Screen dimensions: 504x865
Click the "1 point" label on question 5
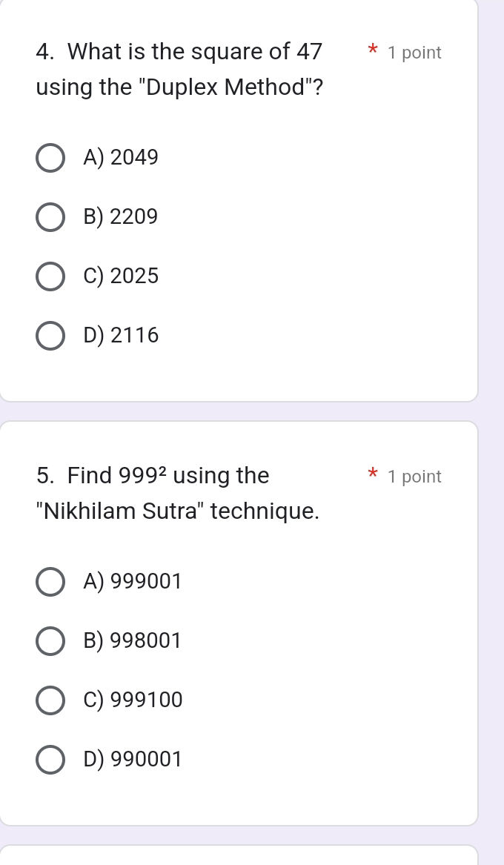414,477
